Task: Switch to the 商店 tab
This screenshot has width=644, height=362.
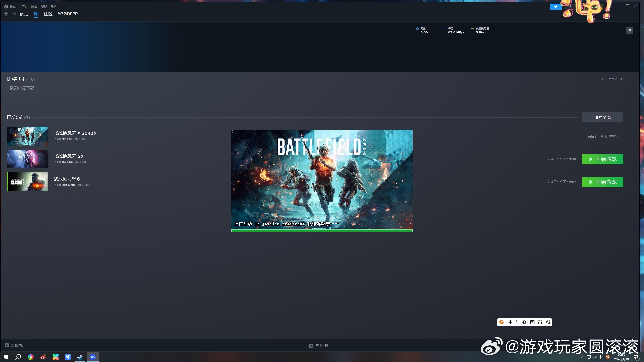Action: coord(24,14)
